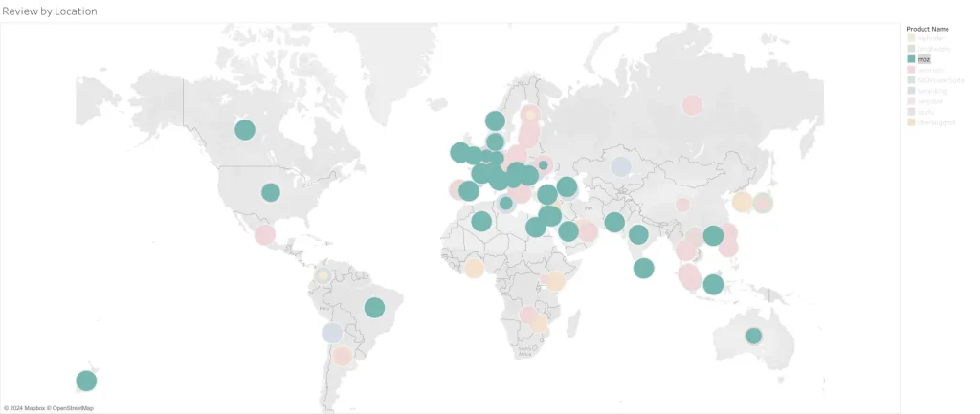The image size is (980, 414).
Task: Select the faded orange circle over Kenya
Action: (x=554, y=282)
